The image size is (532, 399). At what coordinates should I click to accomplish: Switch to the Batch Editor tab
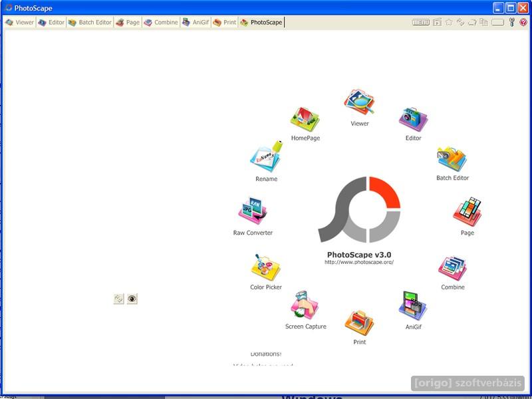click(90, 23)
